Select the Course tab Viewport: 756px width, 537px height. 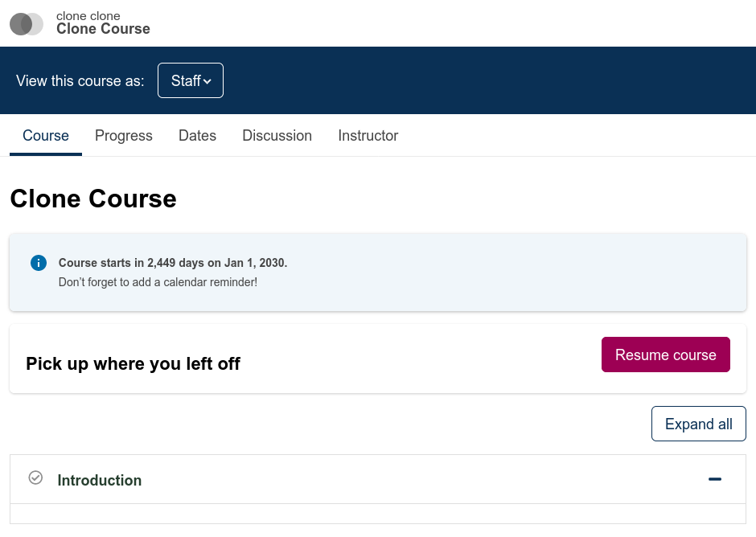click(x=46, y=135)
